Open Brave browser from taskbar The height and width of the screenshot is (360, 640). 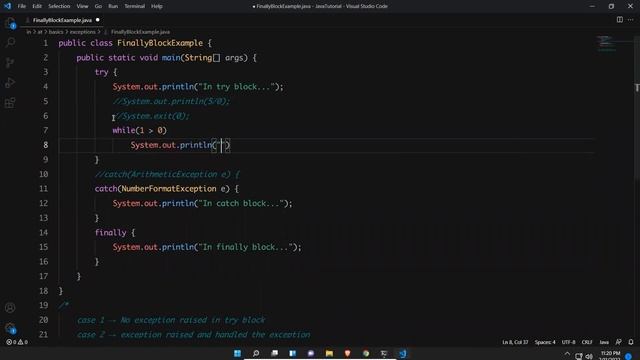pyautogui.click(x=347, y=353)
